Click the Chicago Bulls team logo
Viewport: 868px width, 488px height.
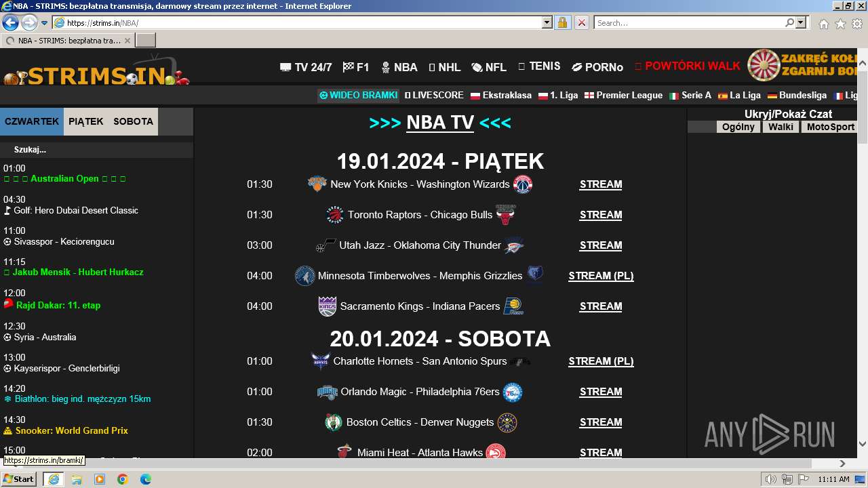505,215
